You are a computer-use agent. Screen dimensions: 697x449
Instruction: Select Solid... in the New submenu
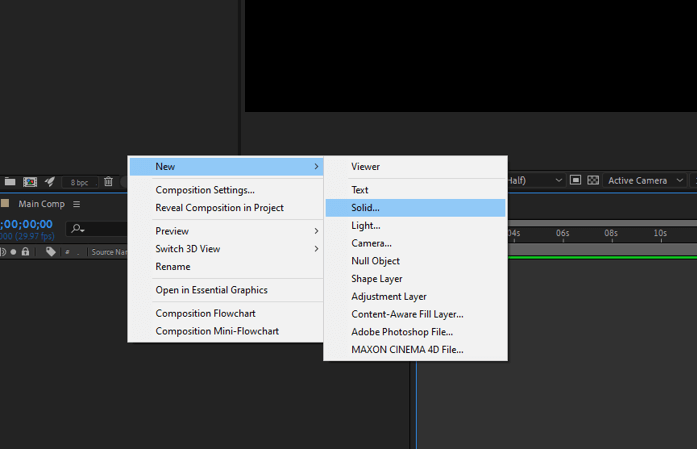[x=416, y=208]
